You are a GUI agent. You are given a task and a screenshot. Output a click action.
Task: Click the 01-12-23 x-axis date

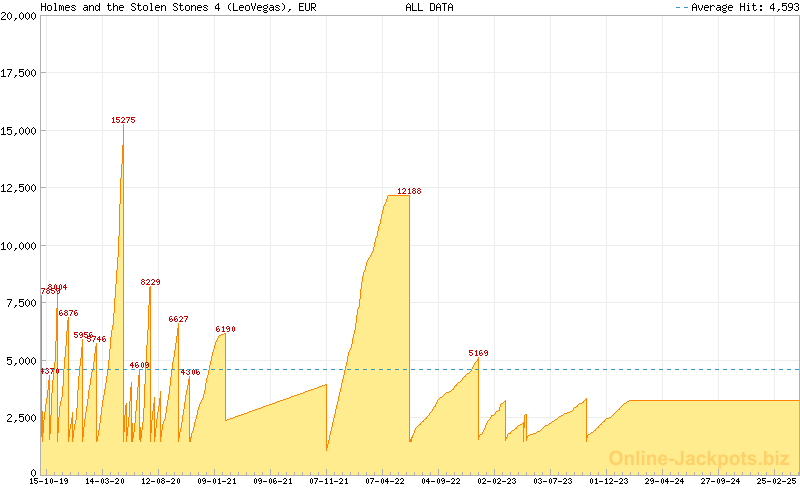(609, 481)
